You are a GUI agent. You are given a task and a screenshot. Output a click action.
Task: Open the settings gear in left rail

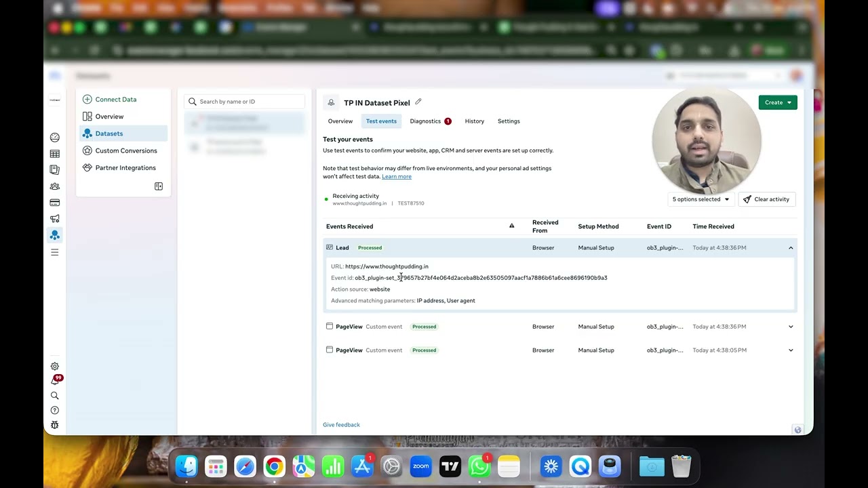(55, 367)
